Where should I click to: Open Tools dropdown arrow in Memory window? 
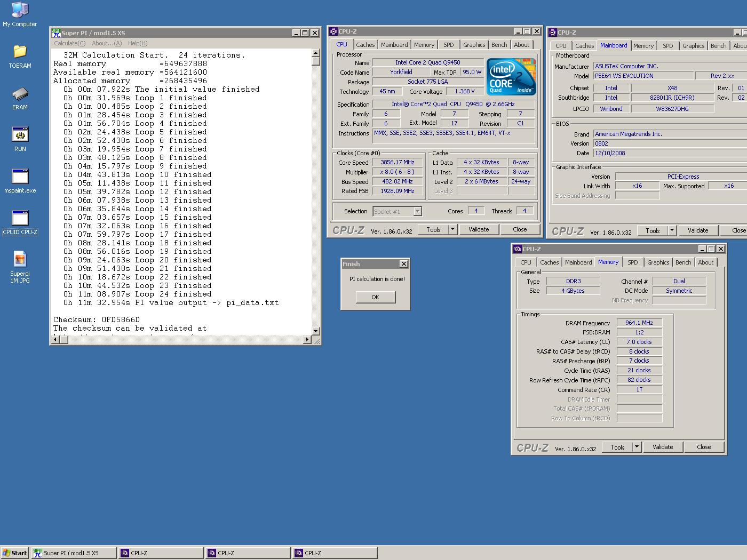pyautogui.click(x=637, y=447)
